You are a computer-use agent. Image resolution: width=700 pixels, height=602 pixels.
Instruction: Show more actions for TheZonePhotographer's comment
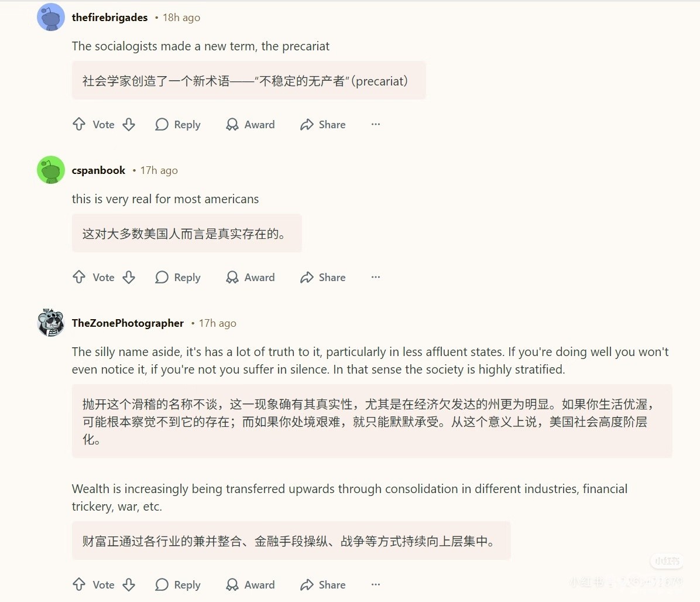click(376, 584)
